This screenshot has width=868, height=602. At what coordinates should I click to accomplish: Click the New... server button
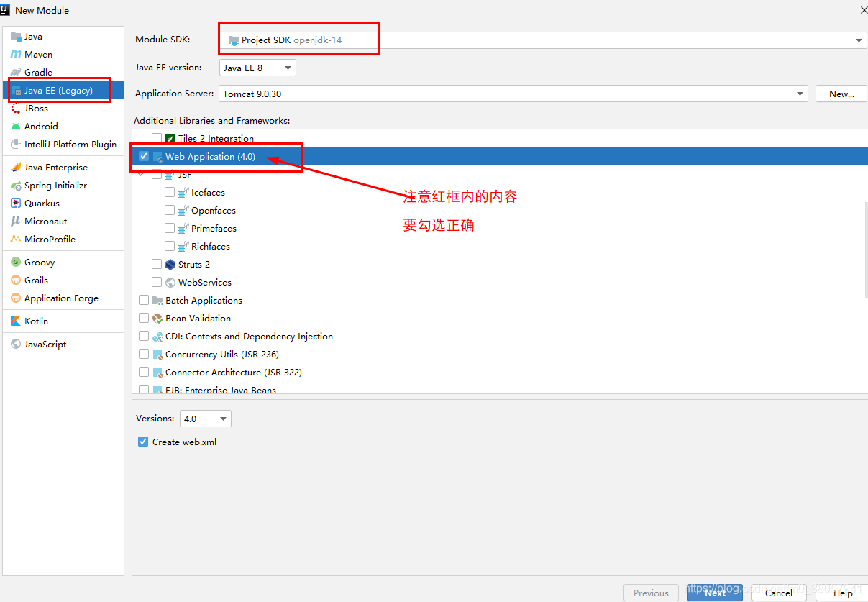click(x=841, y=94)
